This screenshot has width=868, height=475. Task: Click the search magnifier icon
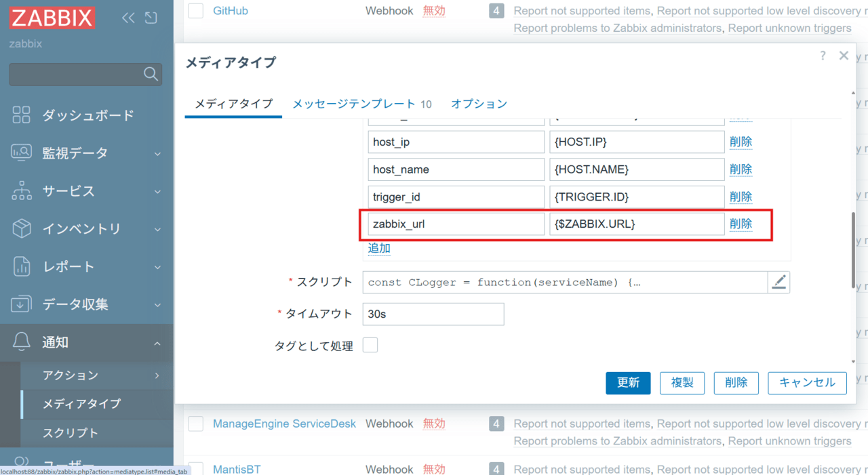(151, 74)
